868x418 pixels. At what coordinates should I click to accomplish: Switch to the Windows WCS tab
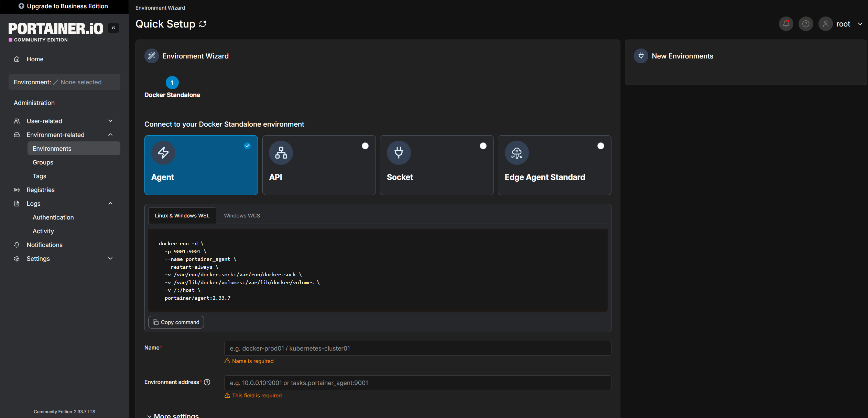tap(242, 216)
